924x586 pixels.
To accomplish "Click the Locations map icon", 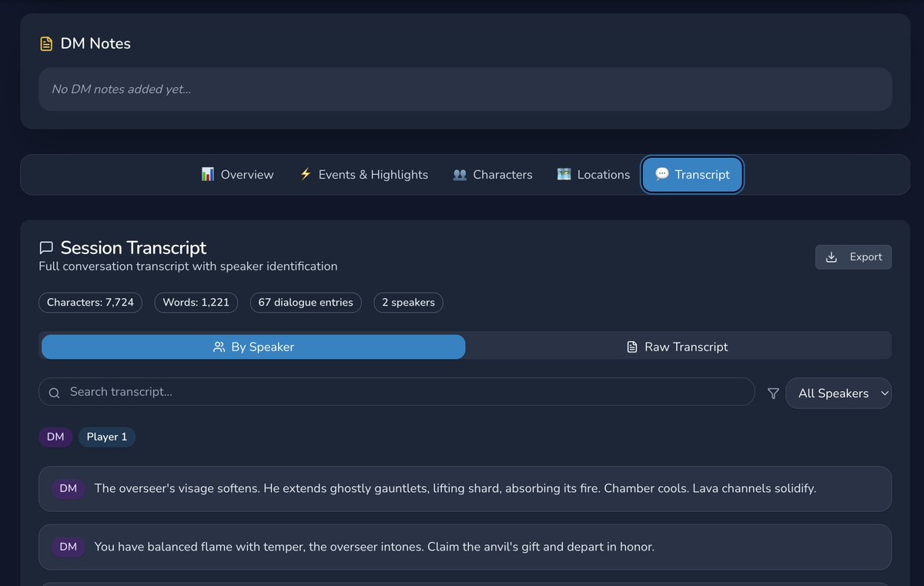I will [x=565, y=174].
